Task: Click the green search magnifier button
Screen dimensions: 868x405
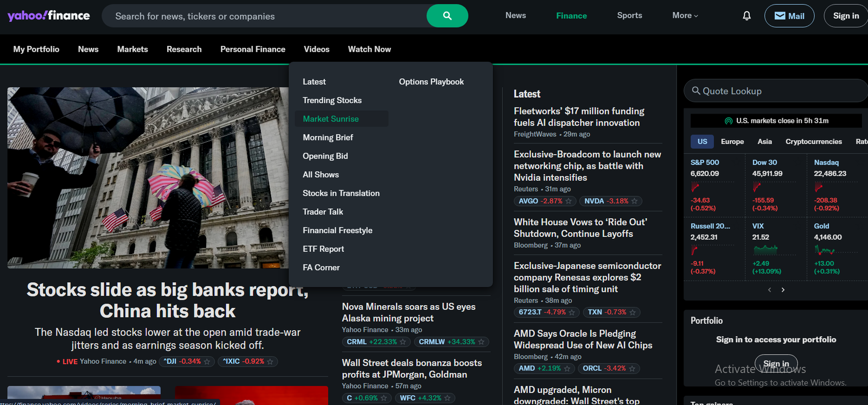Action: [x=447, y=16]
